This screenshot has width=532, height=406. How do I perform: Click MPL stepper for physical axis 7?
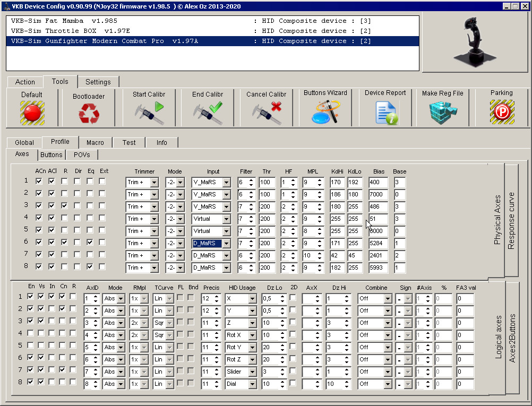point(320,256)
